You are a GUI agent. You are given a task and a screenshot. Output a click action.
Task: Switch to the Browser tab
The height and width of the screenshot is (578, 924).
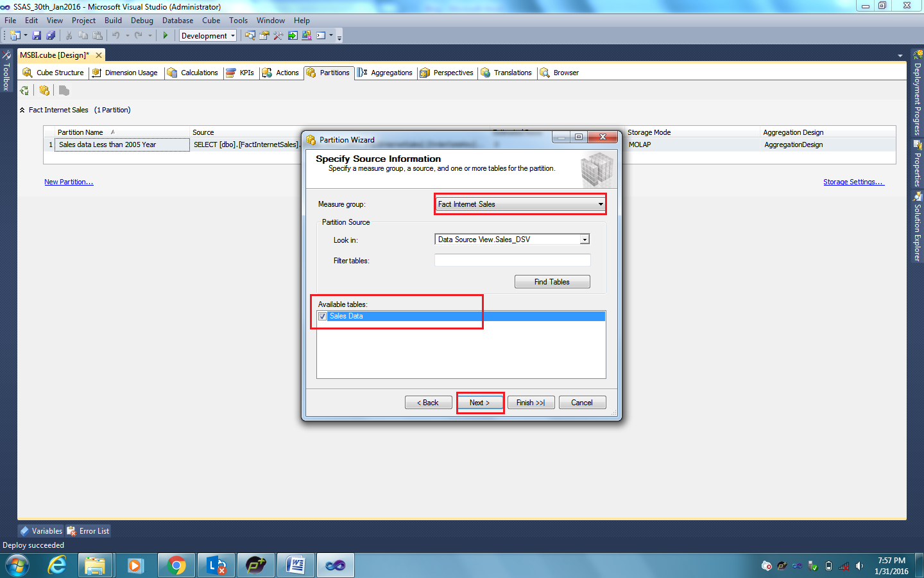tap(559, 73)
